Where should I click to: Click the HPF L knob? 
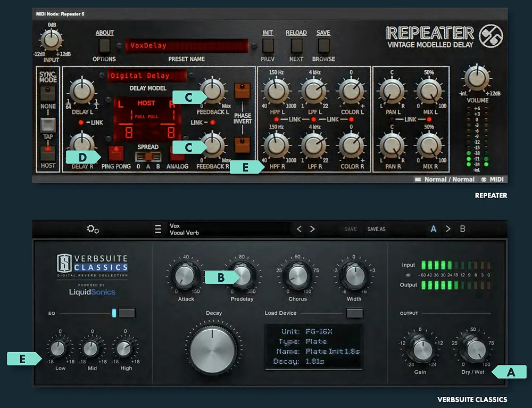point(277,91)
